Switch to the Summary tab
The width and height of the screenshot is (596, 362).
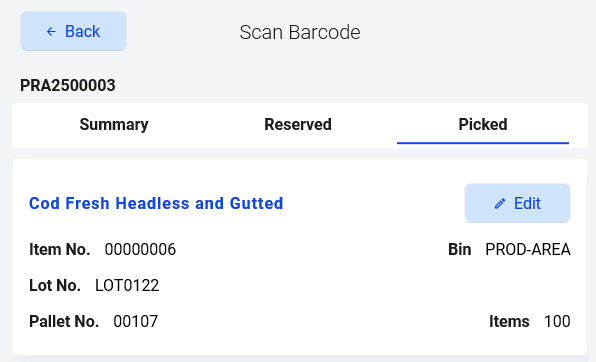[114, 125]
